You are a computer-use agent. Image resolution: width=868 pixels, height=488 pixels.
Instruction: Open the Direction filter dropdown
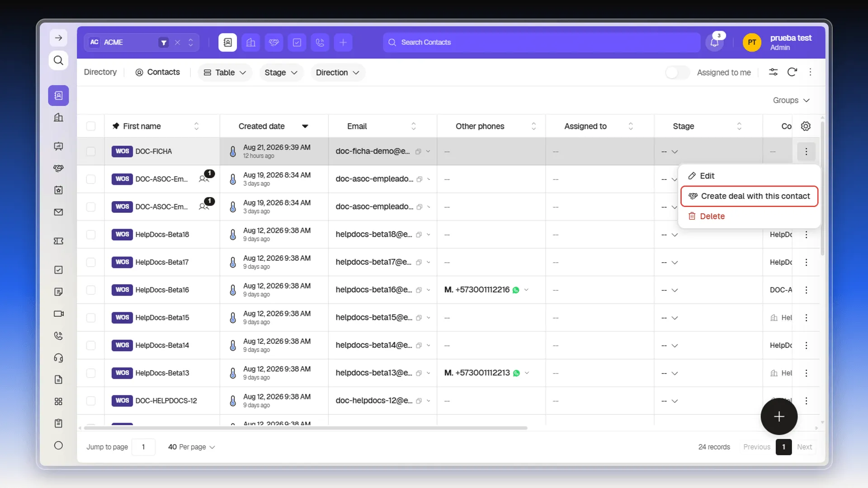point(337,72)
